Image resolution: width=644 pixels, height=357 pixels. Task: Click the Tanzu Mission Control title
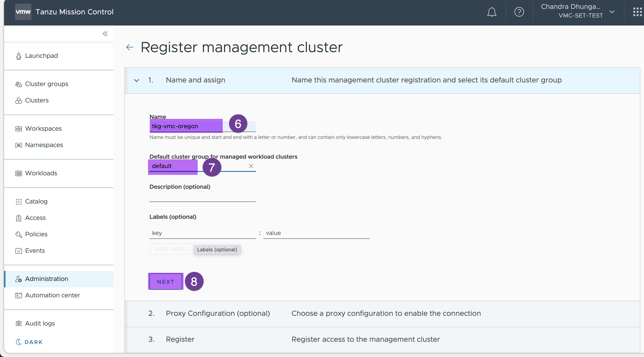click(74, 12)
